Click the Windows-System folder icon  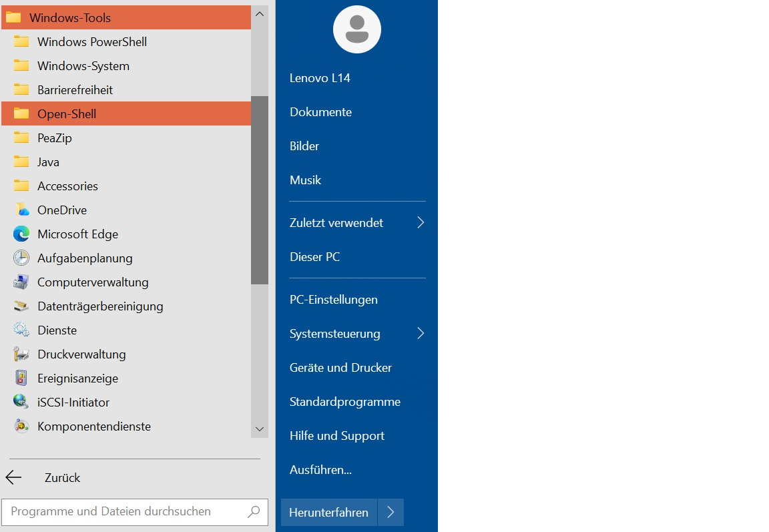[21, 65]
